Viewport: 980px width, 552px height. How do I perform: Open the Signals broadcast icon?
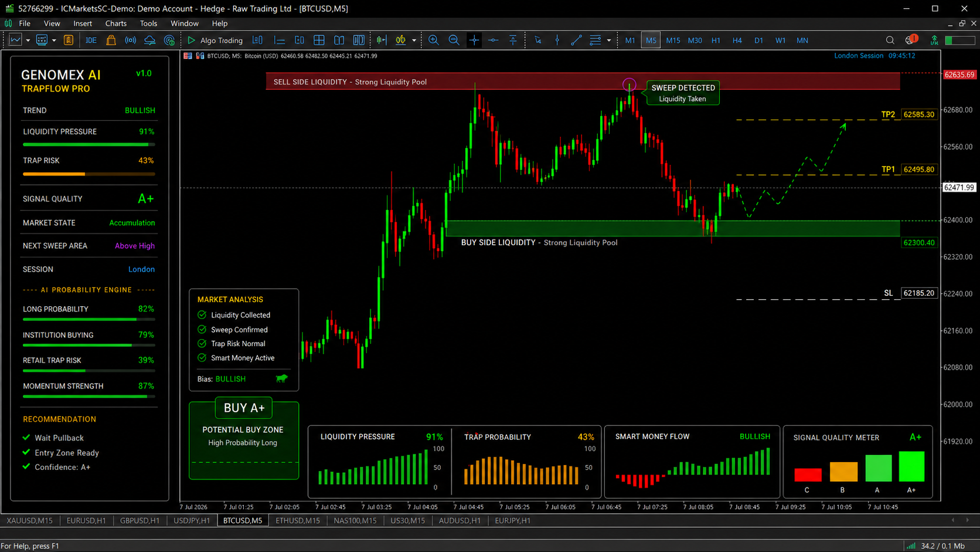pos(131,40)
